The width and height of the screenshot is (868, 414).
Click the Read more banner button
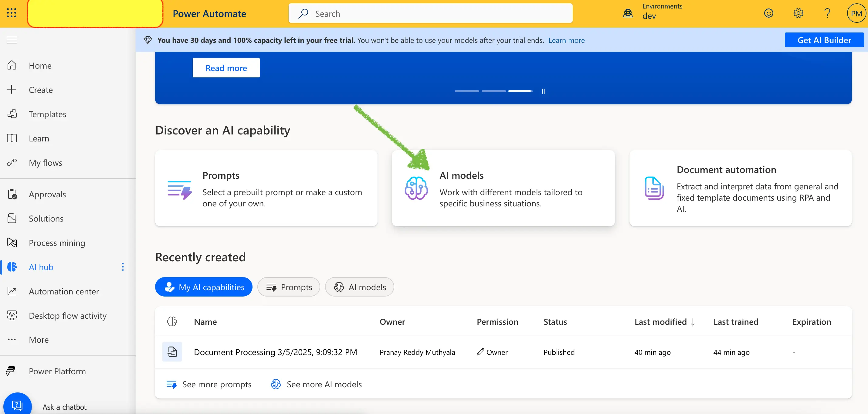click(226, 68)
